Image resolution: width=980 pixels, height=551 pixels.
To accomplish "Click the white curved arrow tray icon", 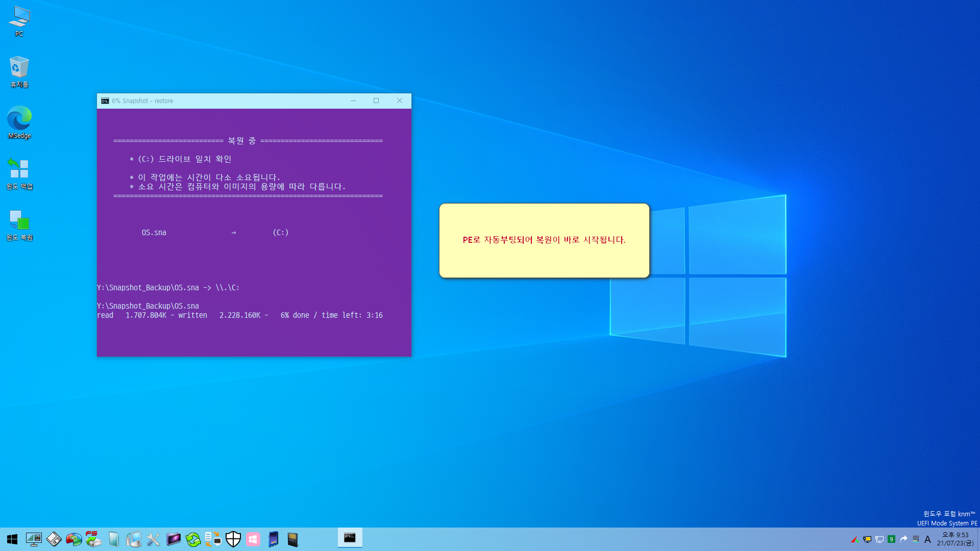I will point(903,539).
